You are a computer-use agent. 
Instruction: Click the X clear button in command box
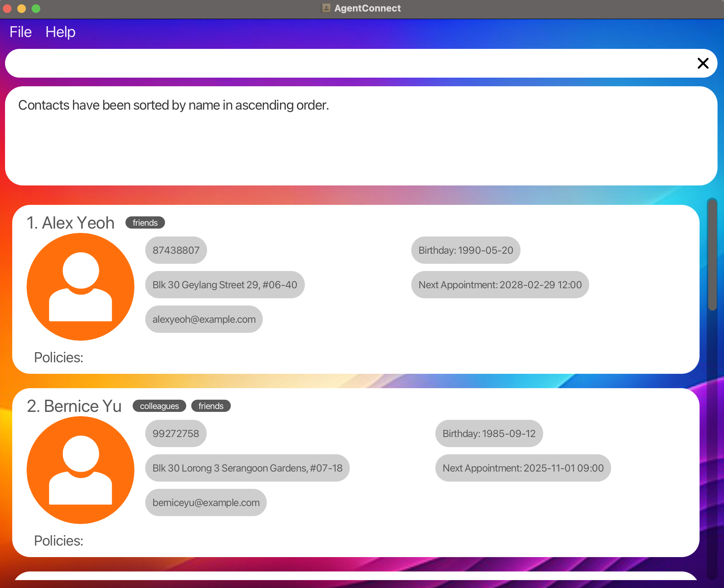point(703,63)
